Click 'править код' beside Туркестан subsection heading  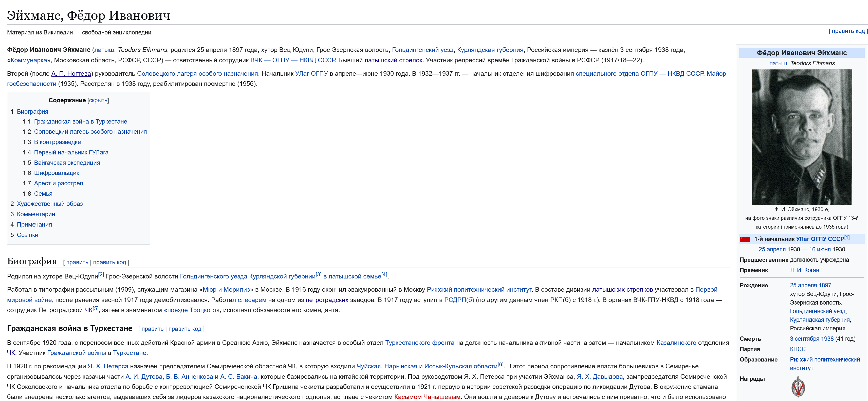(x=185, y=329)
